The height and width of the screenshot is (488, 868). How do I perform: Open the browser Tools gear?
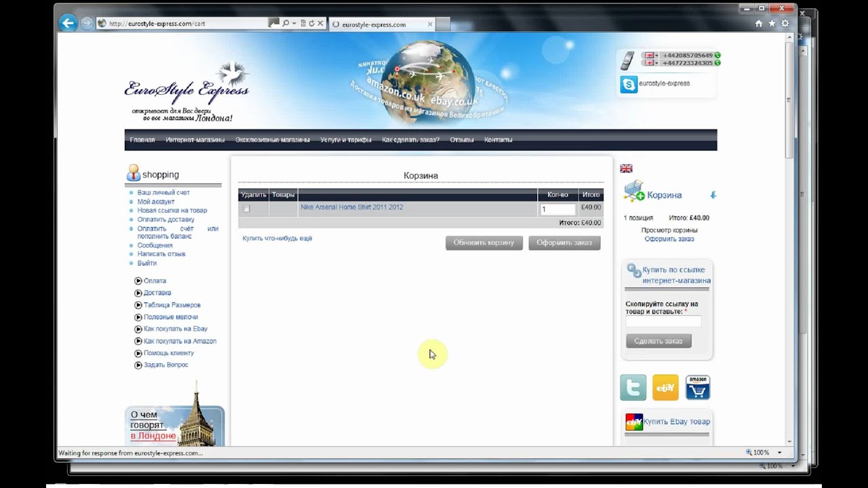[x=785, y=23]
